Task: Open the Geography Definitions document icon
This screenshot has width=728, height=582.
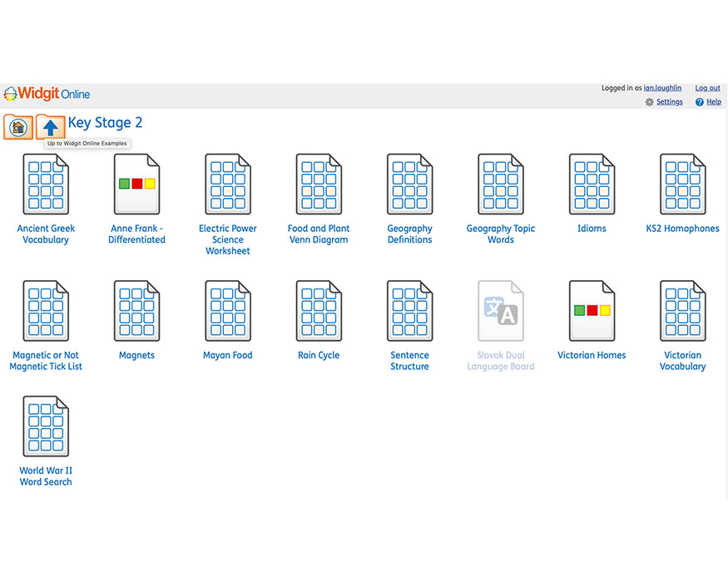Action: (x=409, y=184)
